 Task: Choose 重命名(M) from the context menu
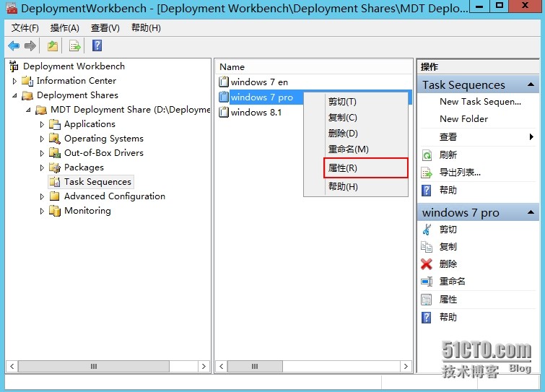tap(356, 149)
